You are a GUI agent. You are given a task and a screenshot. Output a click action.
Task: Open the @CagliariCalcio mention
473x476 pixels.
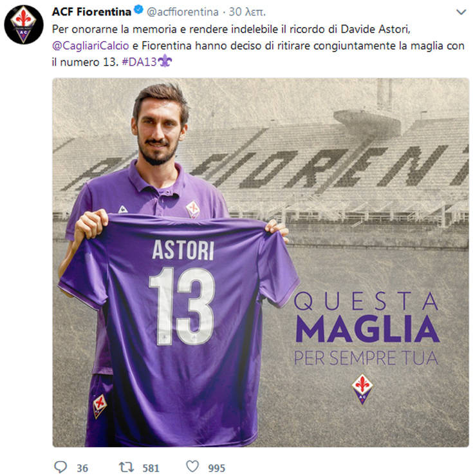(90, 46)
